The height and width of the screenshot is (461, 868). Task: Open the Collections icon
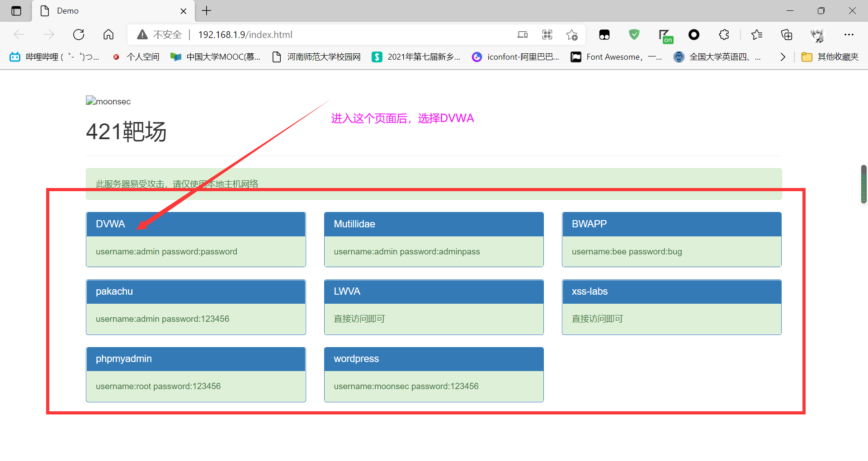point(787,34)
